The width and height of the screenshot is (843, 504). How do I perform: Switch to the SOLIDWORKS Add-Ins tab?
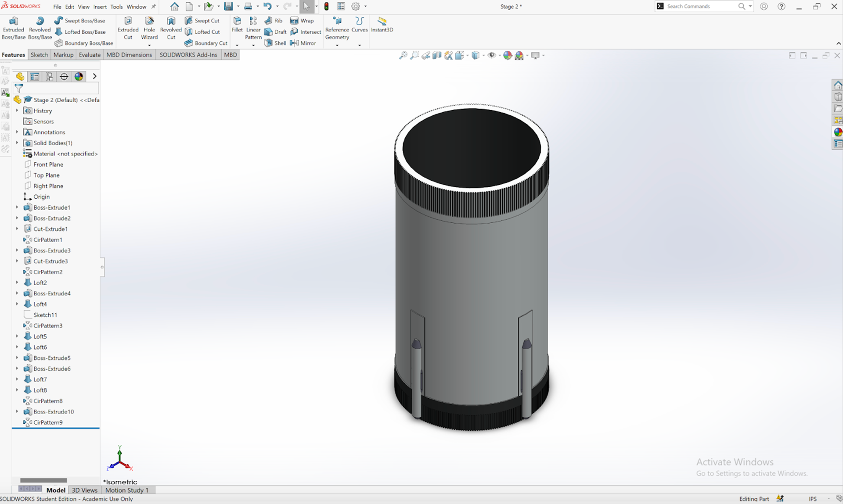pyautogui.click(x=188, y=55)
